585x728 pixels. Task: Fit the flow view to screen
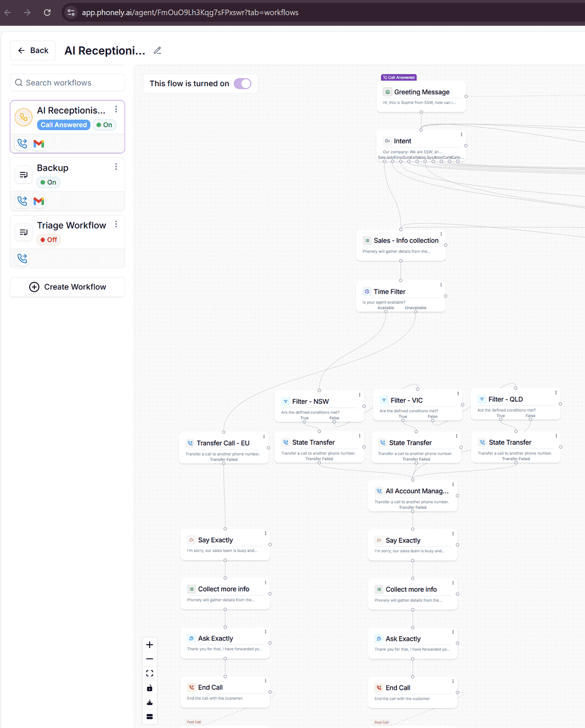tap(150, 674)
